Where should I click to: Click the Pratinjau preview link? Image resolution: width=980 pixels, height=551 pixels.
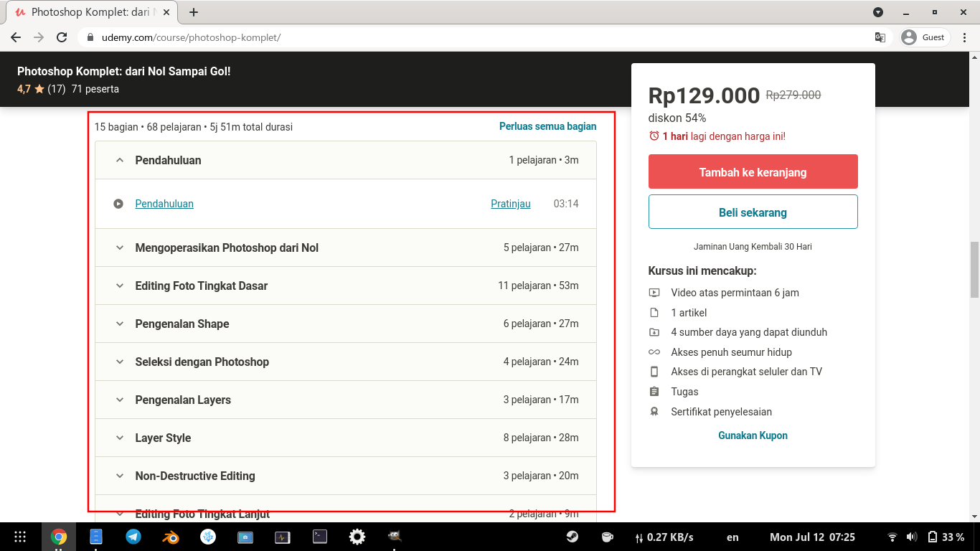point(510,204)
